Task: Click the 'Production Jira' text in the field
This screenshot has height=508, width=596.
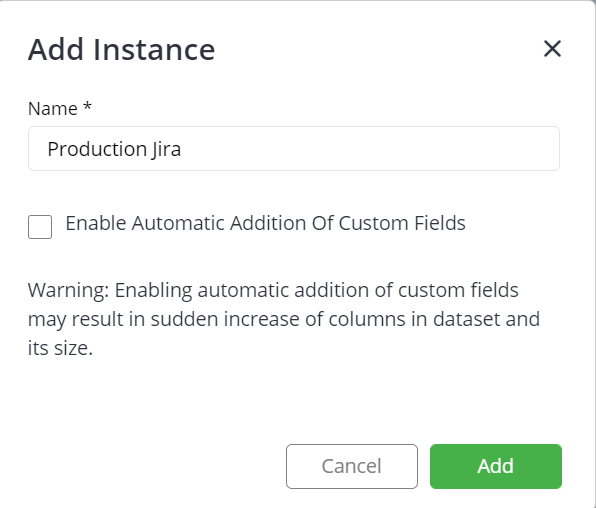Action: pos(114,149)
